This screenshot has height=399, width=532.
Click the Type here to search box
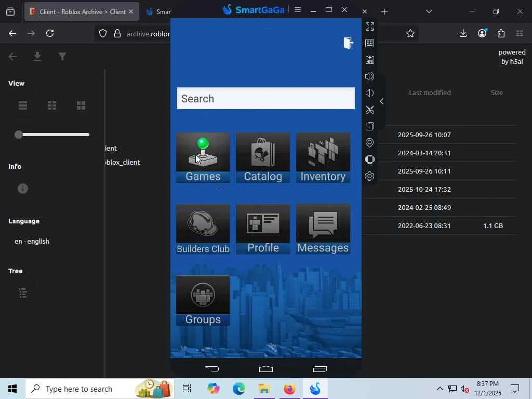click(x=100, y=389)
